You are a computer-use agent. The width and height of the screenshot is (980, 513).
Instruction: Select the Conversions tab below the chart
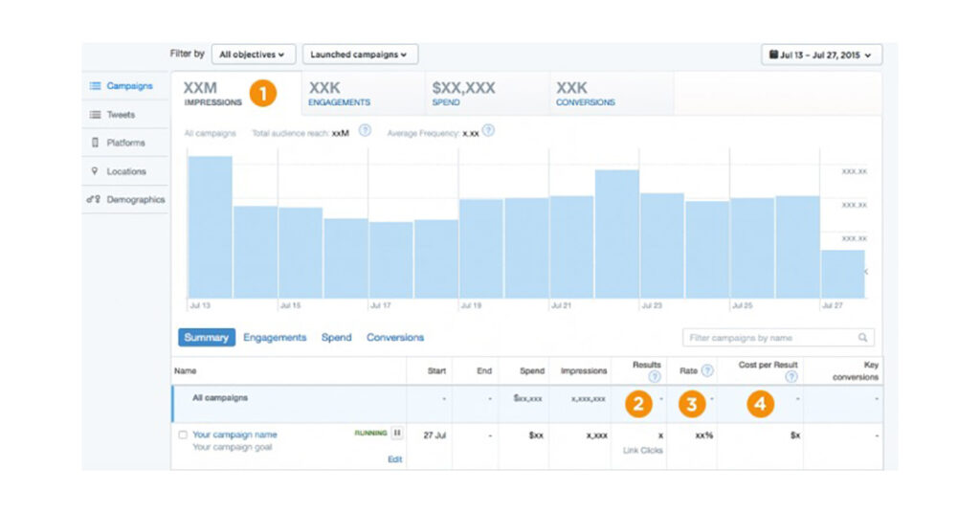point(394,338)
